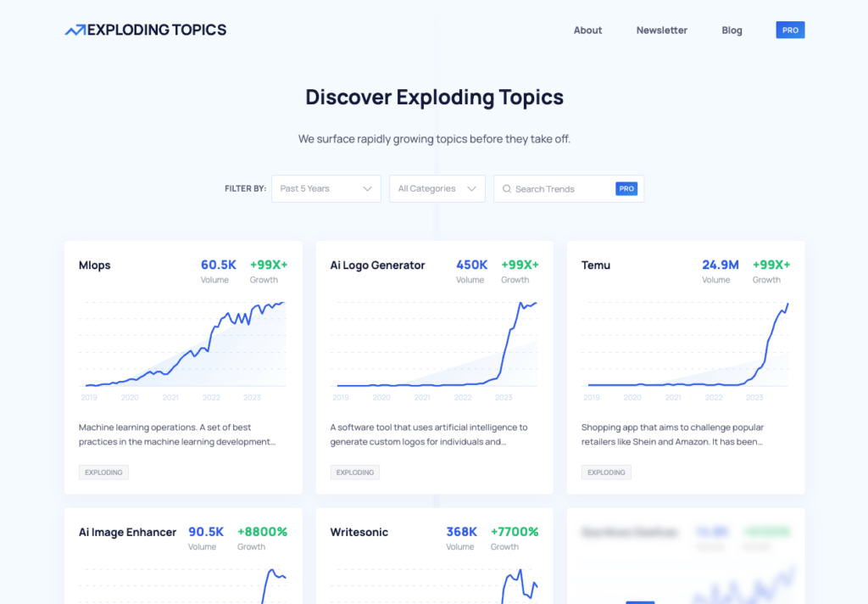
Task: Click the EXPLODING tag on the Mlops card
Action: pos(103,473)
